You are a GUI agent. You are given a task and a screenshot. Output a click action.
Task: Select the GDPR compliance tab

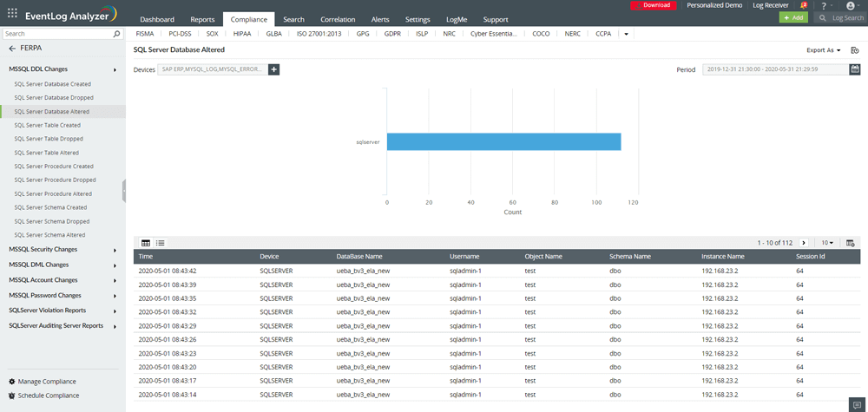tap(392, 34)
